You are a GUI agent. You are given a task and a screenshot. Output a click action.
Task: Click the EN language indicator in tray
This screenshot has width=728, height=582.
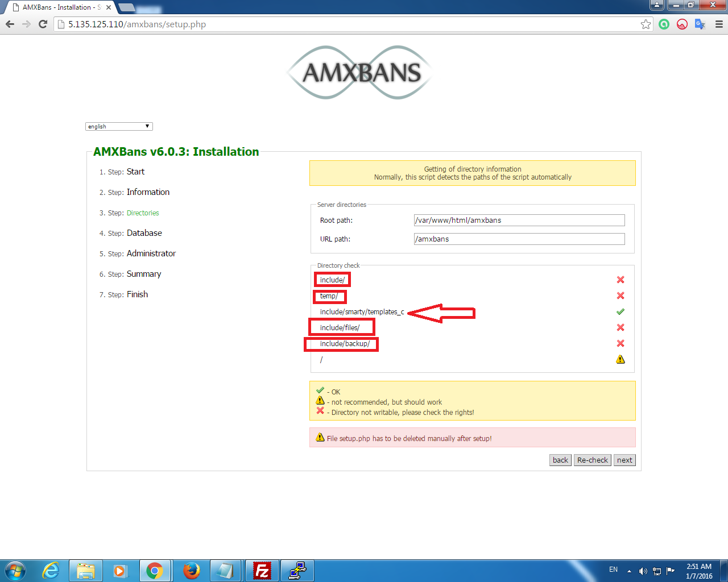[613, 569]
